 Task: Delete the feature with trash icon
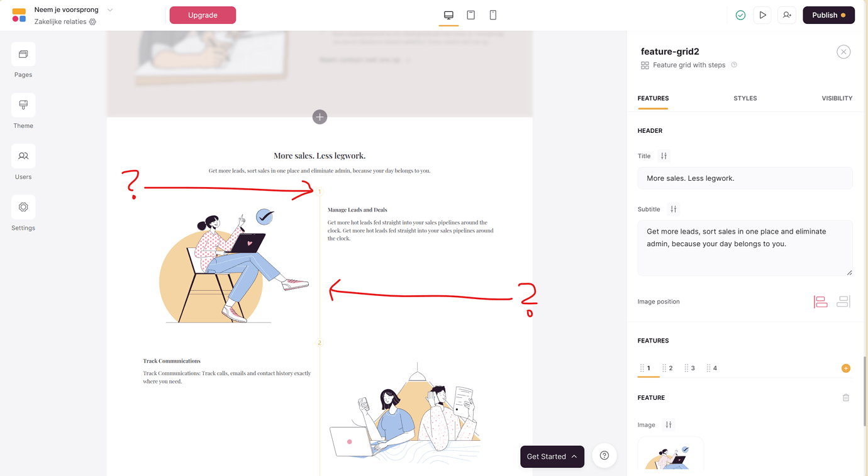[846, 398]
